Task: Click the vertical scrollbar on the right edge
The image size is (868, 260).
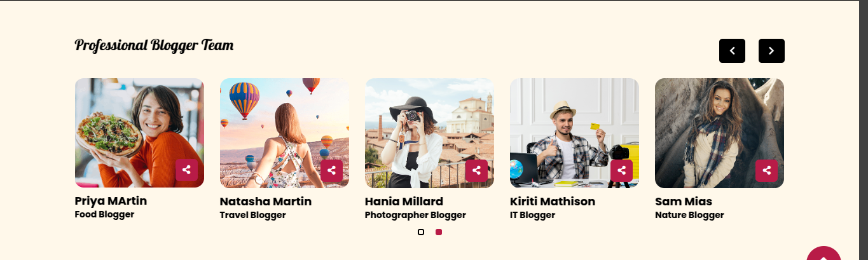Action: coord(864,130)
